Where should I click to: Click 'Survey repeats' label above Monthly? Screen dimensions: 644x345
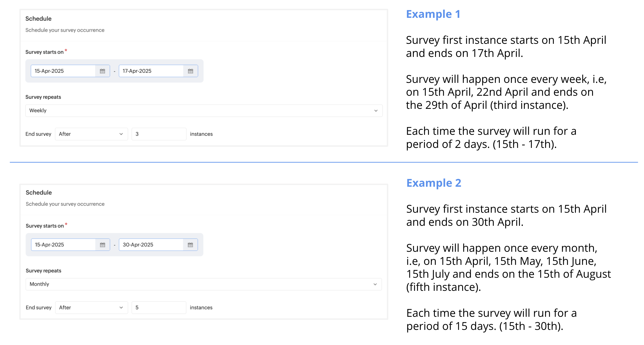[x=44, y=271]
